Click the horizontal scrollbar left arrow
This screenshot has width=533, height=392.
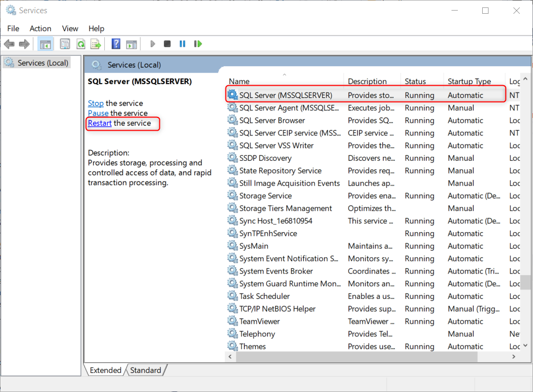[230, 357]
